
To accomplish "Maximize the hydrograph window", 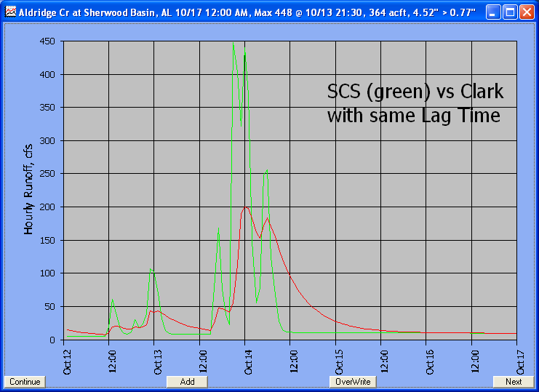I will [x=510, y=12].
